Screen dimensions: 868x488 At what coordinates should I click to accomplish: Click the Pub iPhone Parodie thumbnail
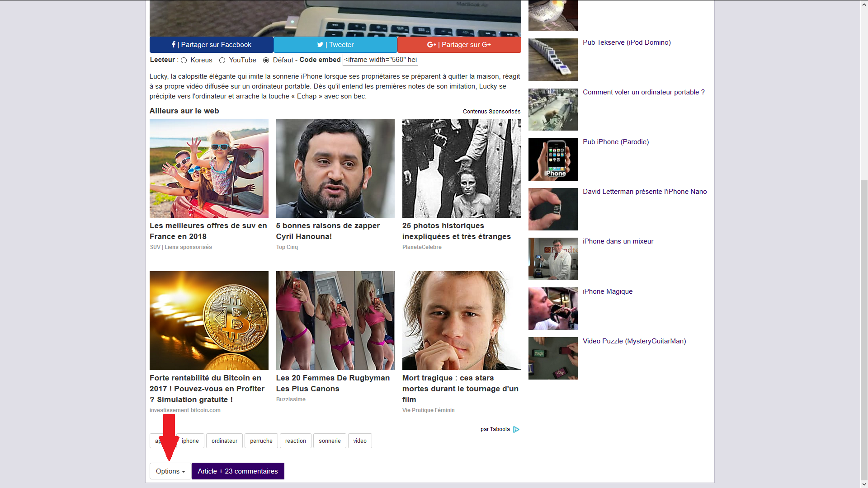point(553,160)
